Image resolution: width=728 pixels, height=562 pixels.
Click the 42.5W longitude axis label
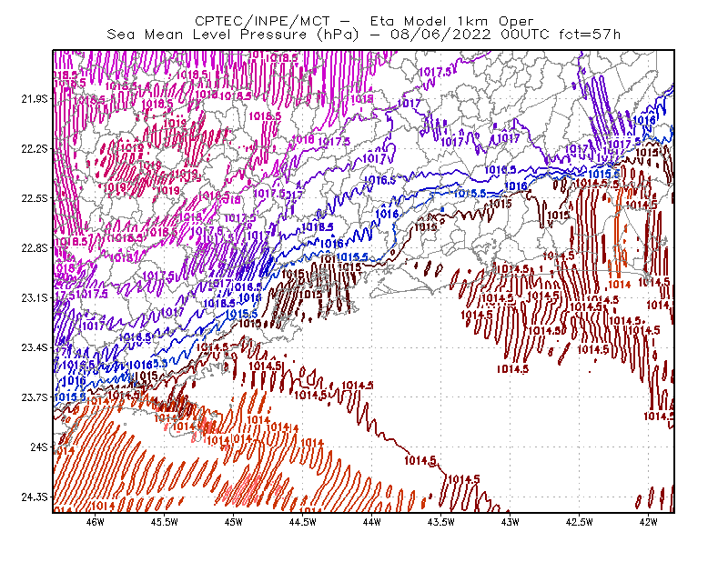(x=580, y=522)
